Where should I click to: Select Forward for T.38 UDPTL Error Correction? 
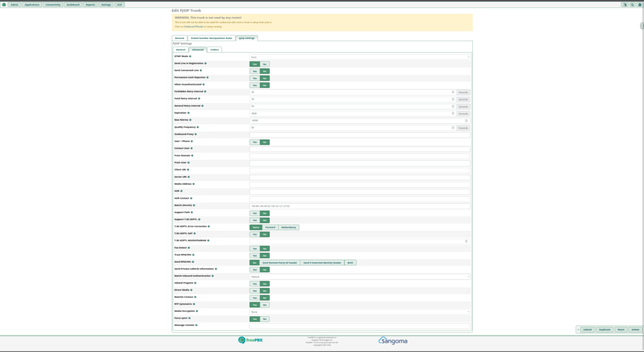click(270, 227)
